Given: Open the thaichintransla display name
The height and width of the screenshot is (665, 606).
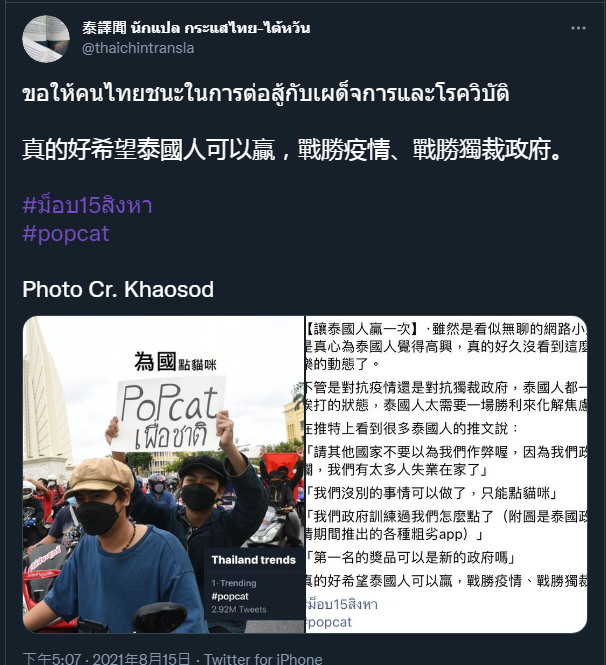Looking at the screenshot, I should click(196, 28).
